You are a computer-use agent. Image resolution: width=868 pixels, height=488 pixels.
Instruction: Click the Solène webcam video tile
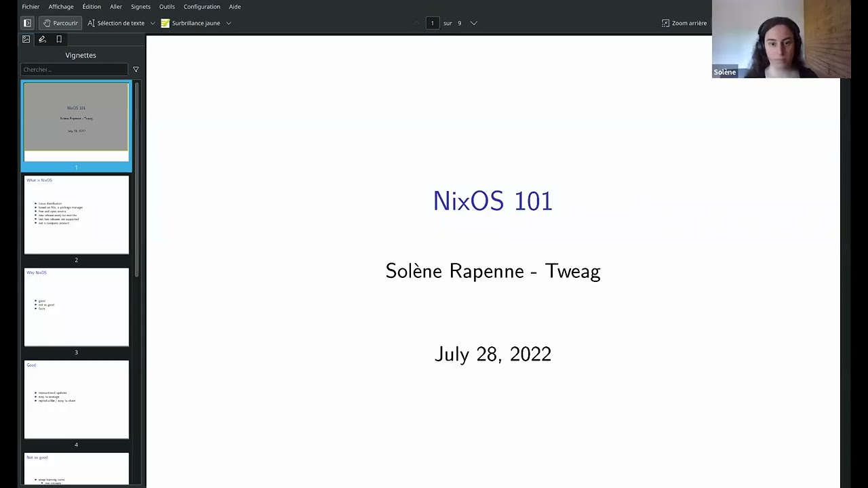pos(781,39)
